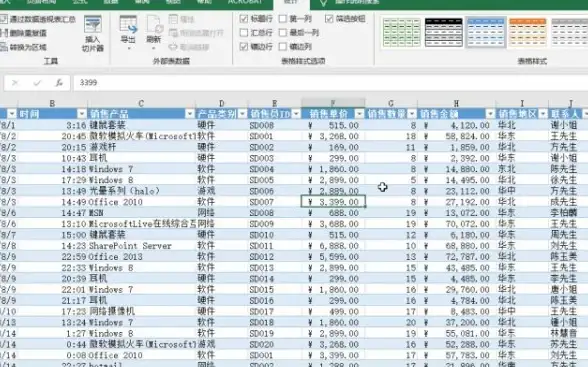This screenshot has height=367, width=588.
Task: Open the Refresh (刷新) dropdown arrow
Action: [x=154, y=48]
